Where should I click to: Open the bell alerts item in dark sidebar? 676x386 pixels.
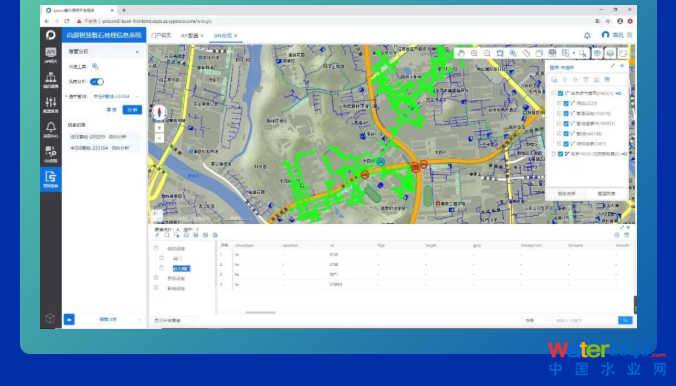tap(50, 129)
